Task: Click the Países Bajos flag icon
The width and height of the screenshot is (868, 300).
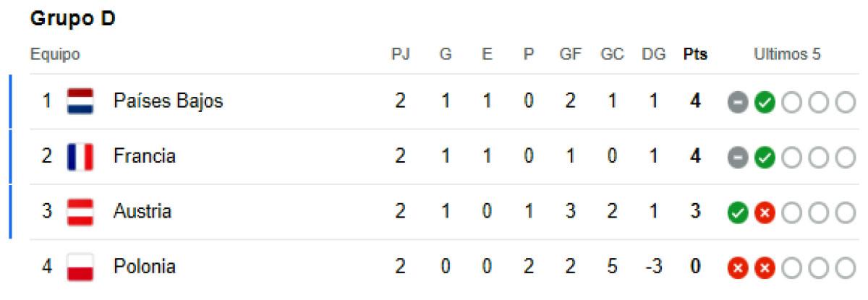Action: pyautogui.click(x=80, y=101)
